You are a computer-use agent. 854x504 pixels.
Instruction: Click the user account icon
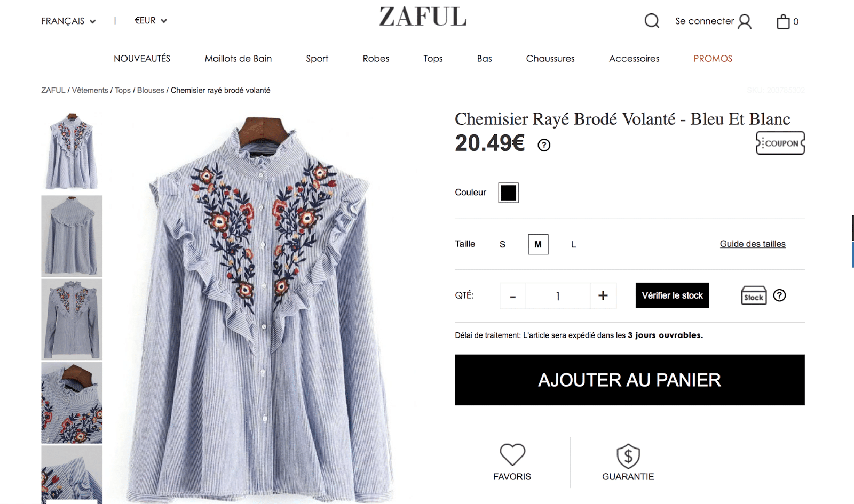[x=744, y=22]
